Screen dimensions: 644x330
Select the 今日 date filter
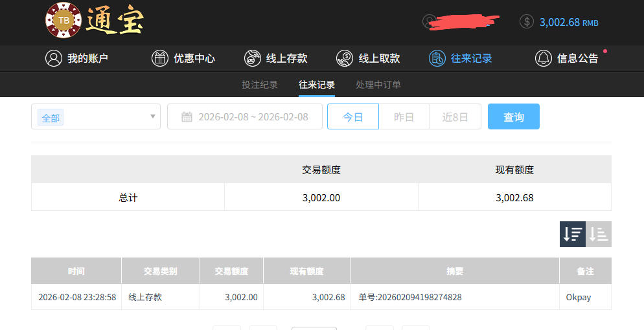[352, 116]
